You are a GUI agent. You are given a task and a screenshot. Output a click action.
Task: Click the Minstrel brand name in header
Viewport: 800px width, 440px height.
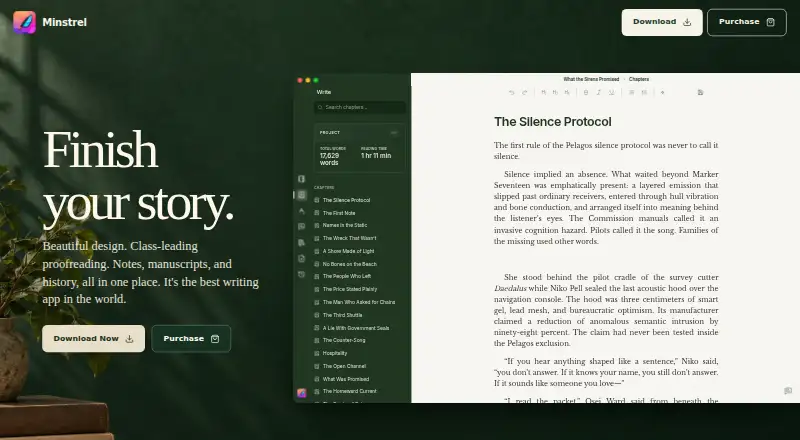click(65, 22)
